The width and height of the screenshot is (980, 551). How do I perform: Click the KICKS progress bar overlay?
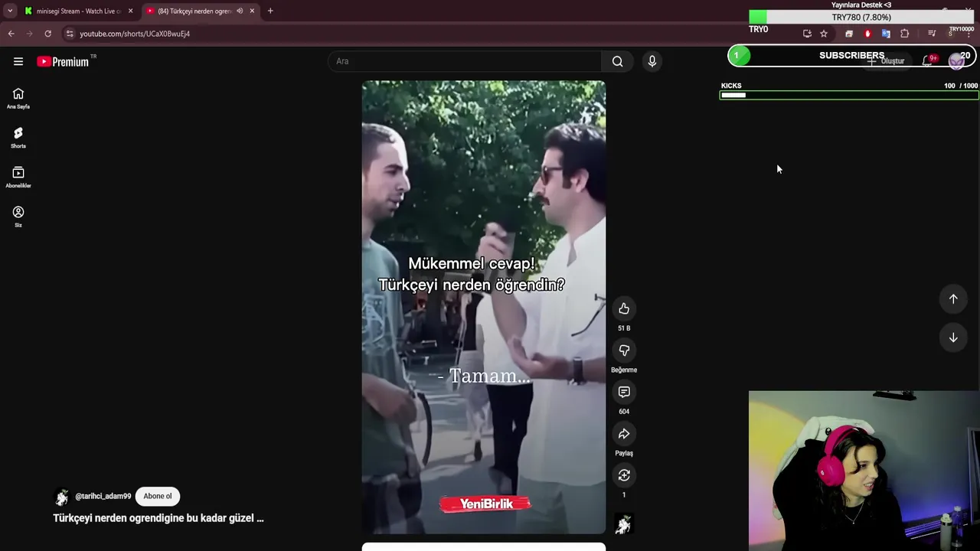tap(849, 95)
